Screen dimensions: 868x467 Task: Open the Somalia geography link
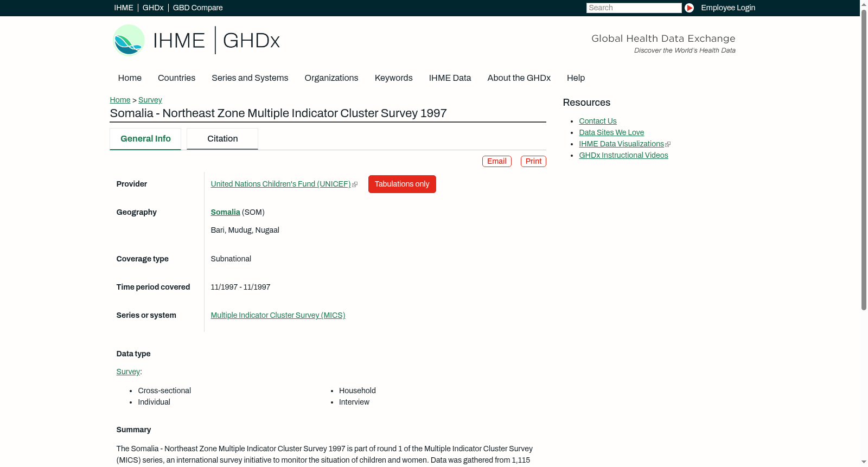tap(225, 212)
